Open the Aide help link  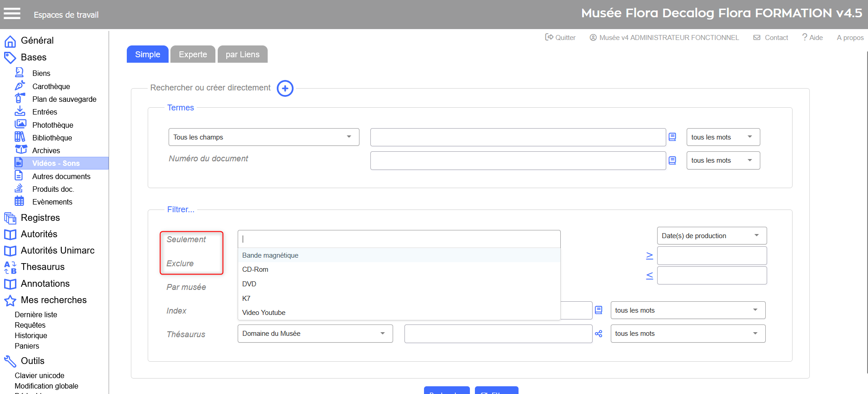(x=813, y=38)
